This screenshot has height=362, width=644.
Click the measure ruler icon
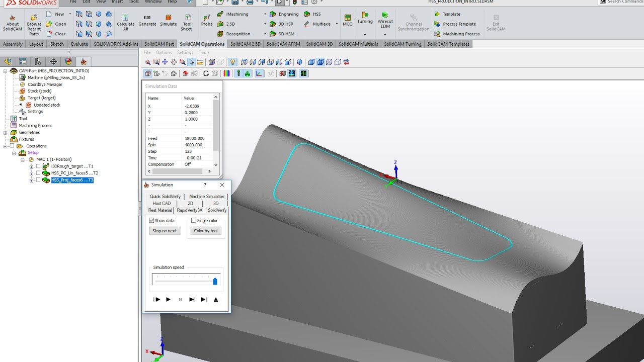click(x=200, y=62)
